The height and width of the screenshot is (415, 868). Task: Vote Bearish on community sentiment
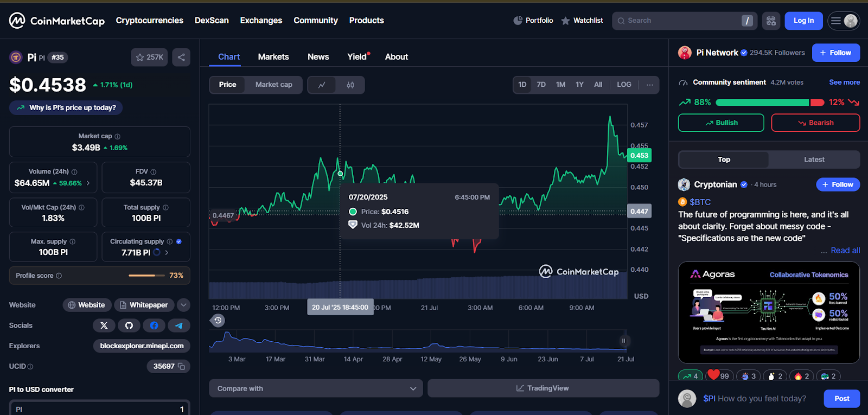pyautogui.click(x=815, y=123)
